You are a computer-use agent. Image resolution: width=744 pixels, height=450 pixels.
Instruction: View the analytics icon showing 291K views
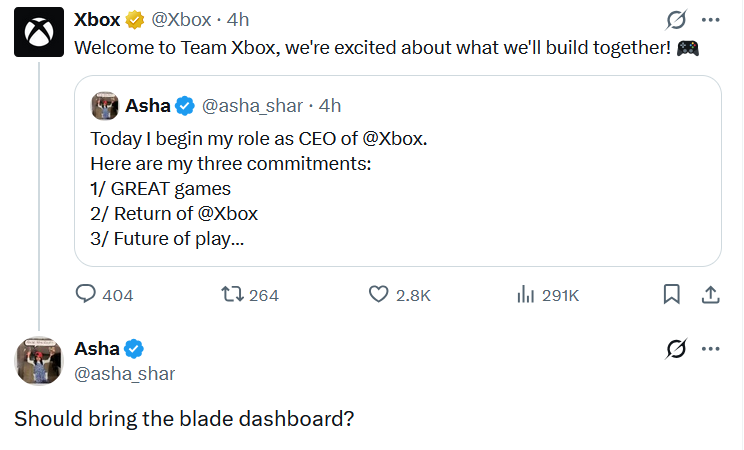click(x=526, y=294)
